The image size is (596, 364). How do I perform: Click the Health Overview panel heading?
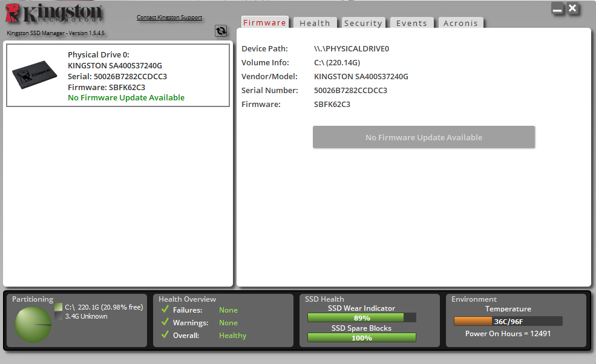tap(187, 299)
